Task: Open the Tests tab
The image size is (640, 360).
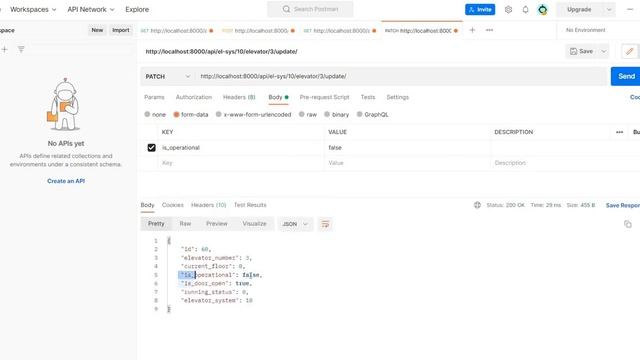Action: [368, 97]
